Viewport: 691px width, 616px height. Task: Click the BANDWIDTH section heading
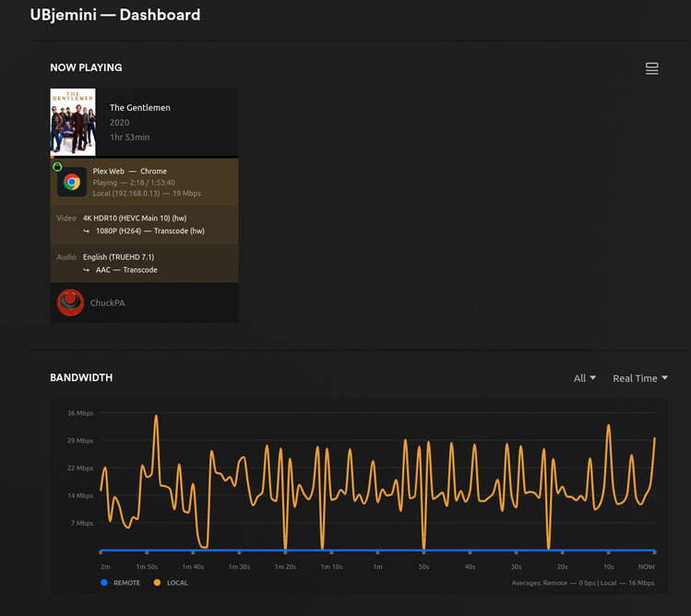point(81,377)
